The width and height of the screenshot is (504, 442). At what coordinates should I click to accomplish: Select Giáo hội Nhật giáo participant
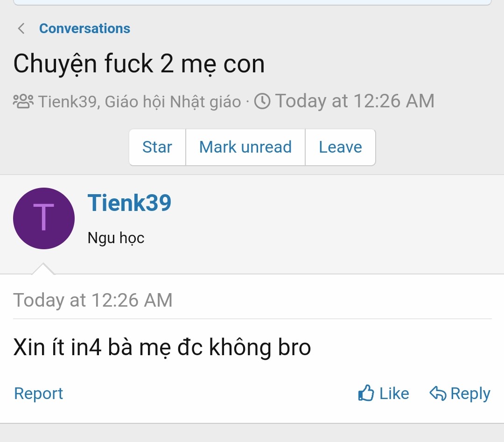(173, 101)
